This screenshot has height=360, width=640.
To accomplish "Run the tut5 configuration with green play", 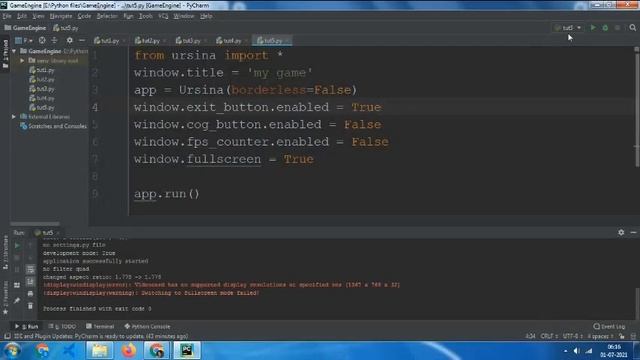I will coord(593,28).
